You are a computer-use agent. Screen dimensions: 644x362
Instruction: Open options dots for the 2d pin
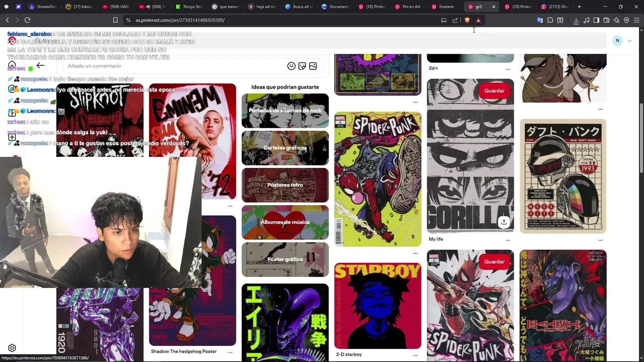tap(508, 69)
